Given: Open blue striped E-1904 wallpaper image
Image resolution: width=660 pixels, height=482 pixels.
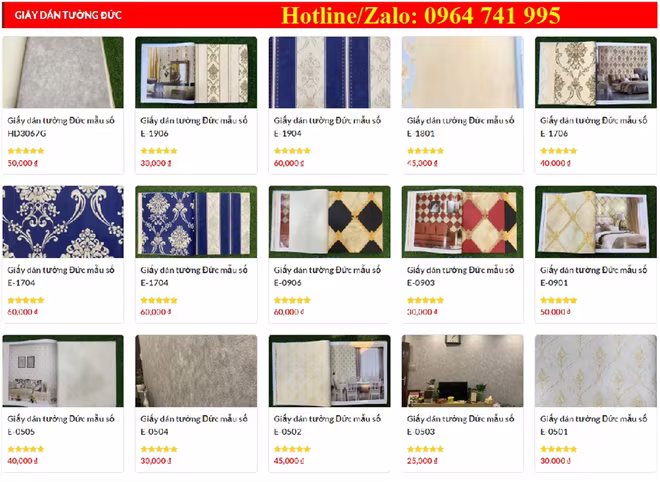Looking at the screenshot, I should tap(330, 72).
